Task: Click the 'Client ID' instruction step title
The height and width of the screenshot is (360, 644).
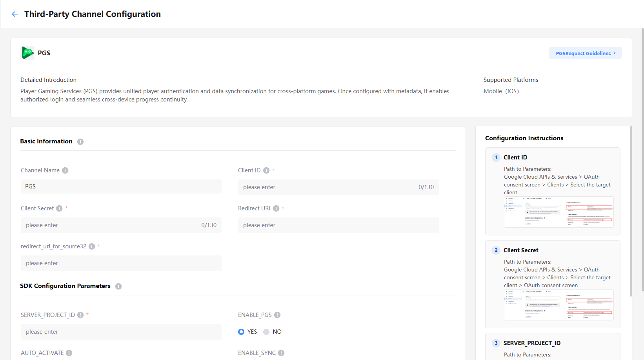Action: click(515, 157)
